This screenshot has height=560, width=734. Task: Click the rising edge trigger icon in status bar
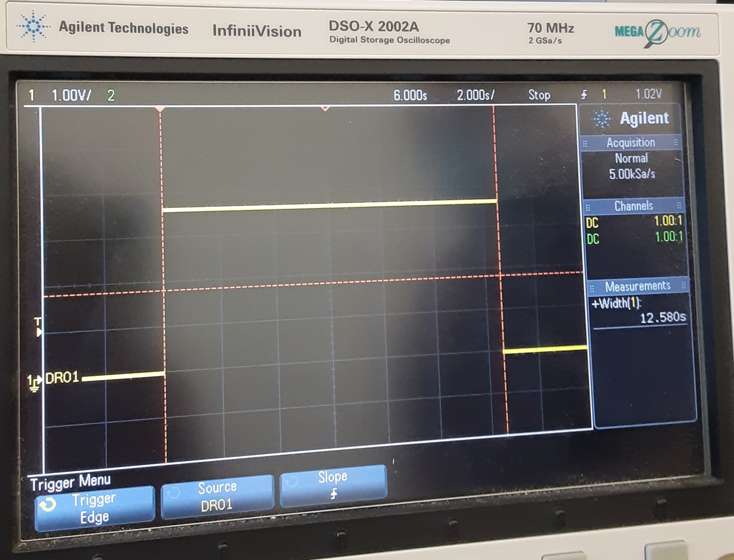coord(584,95)
